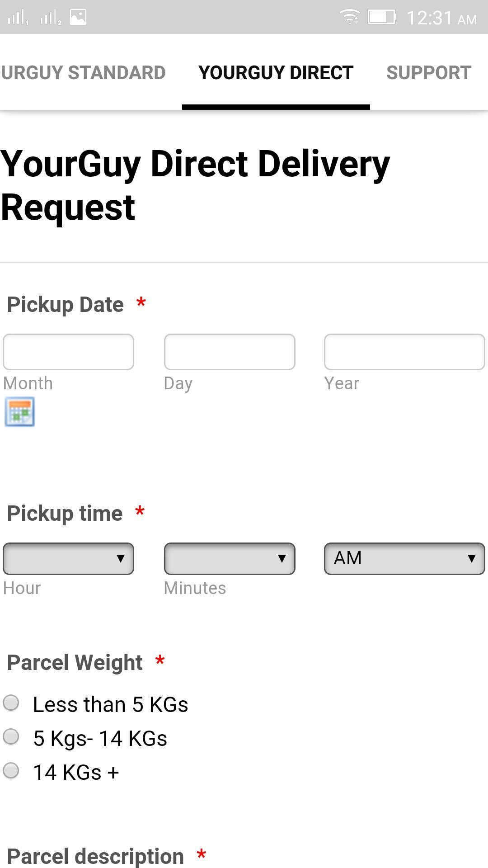Select the YOURGUY DIRECT tab

point(276,72)
